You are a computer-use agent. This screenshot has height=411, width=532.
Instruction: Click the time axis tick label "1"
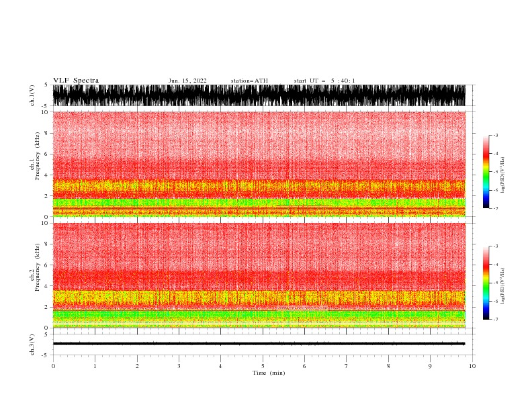(95, 366)
